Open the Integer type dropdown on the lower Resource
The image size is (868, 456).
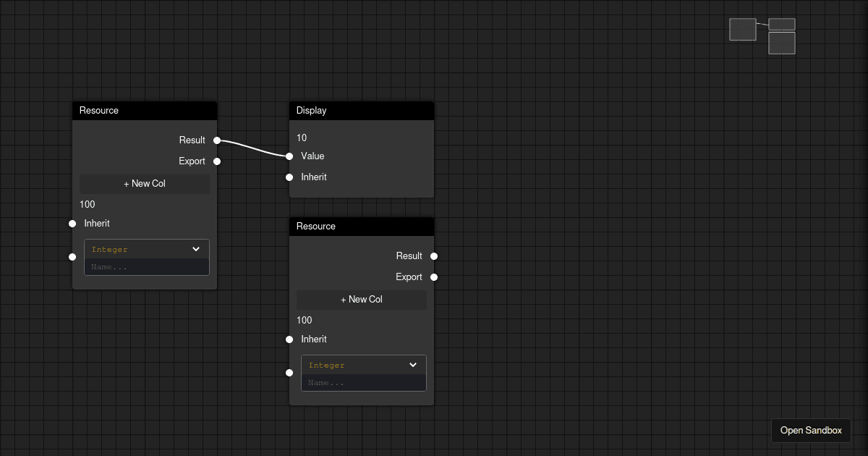[x=363, y=365]
